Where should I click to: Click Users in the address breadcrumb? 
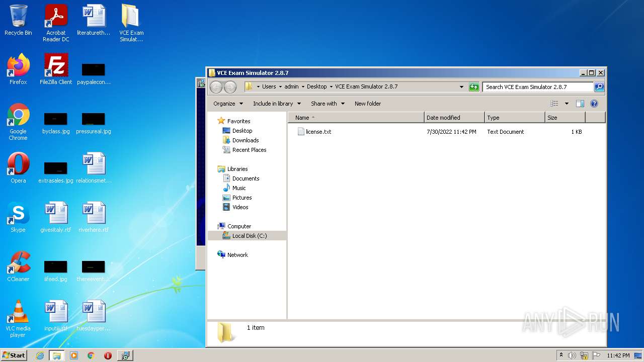[x=269, y=86]
